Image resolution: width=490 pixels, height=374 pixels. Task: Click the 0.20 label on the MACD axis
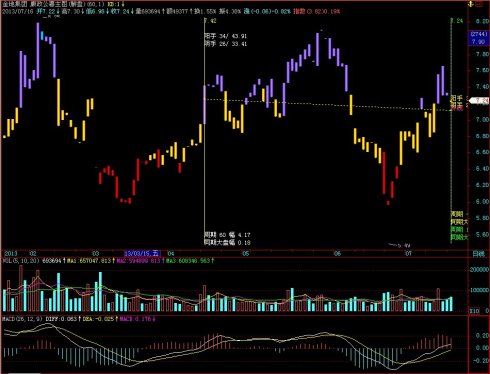(481, 335)
